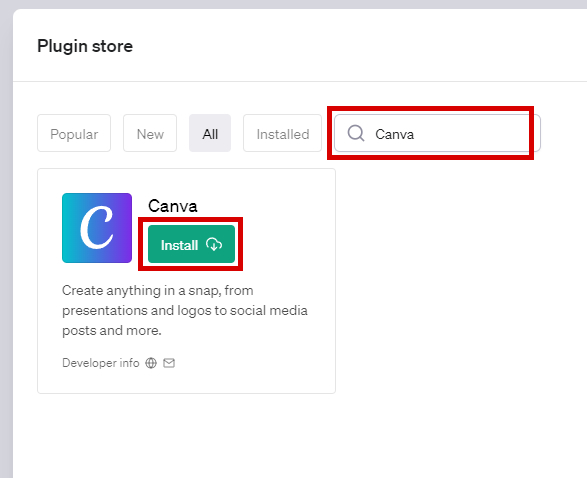
Task: Click the Plugin store heading
Action: point(85,46)
